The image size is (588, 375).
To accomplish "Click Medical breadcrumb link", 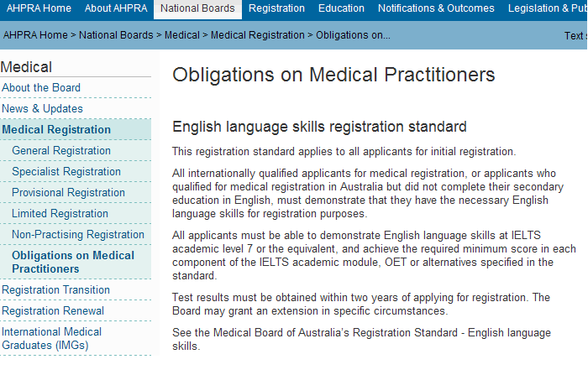I will pos(182,35).
